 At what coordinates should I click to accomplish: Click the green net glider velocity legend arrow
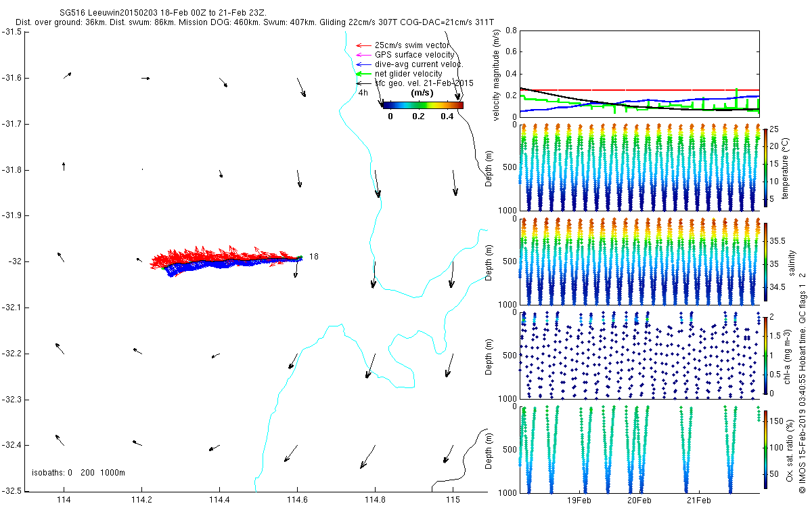[x=364, y=74]
